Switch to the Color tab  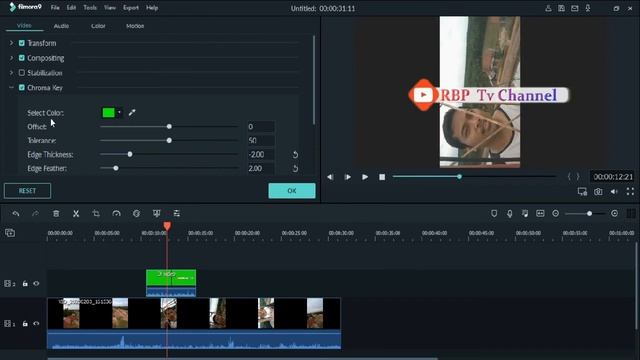click(x=98, y=26)
